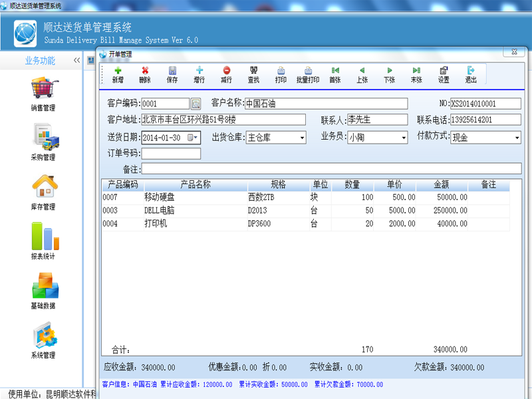
Task: Add a row with 增行 icon
Action: click(x=199, y=74)
